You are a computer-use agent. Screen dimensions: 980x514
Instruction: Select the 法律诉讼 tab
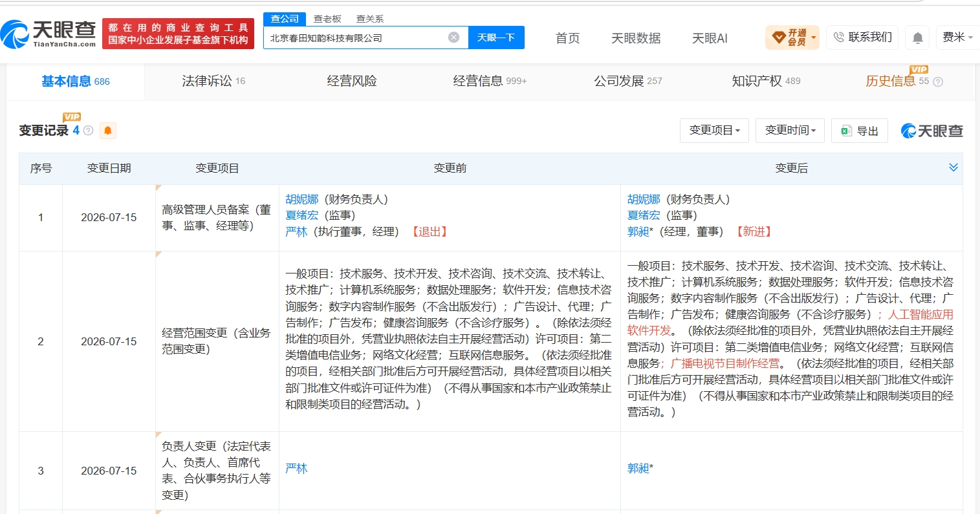[213, 81]
